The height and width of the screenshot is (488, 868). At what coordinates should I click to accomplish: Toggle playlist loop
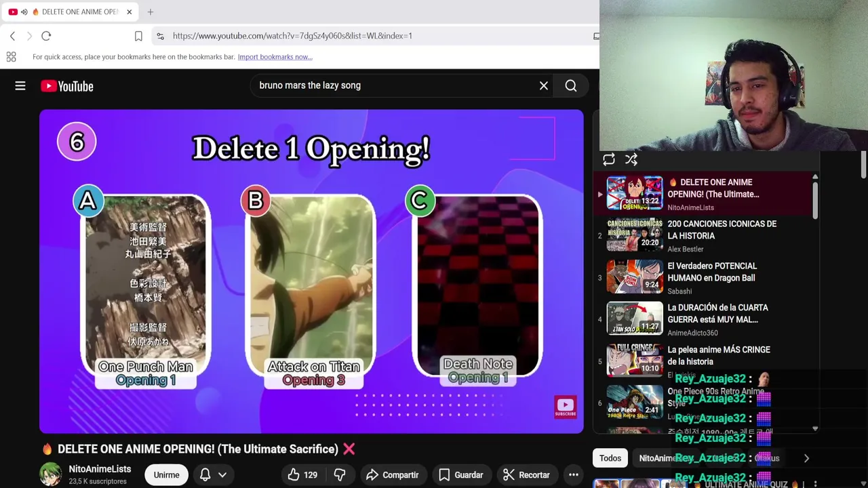[609, 160]
